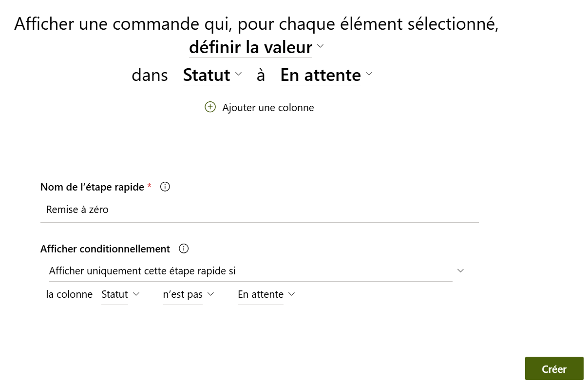Click chevron next to condition's Statut column
Image resolution: width=588 pixels, height=384 pixels.
coord(136,294)
